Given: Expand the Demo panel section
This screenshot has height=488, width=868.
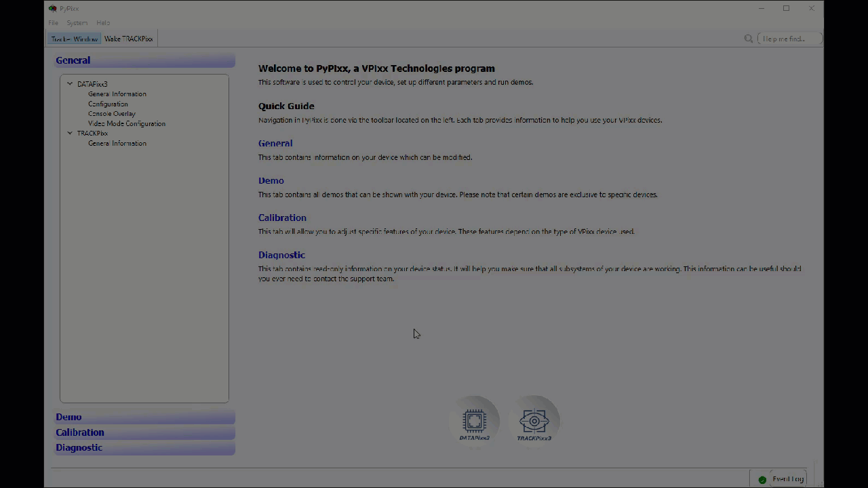Looking at the screenshot, I should [68, 417].
